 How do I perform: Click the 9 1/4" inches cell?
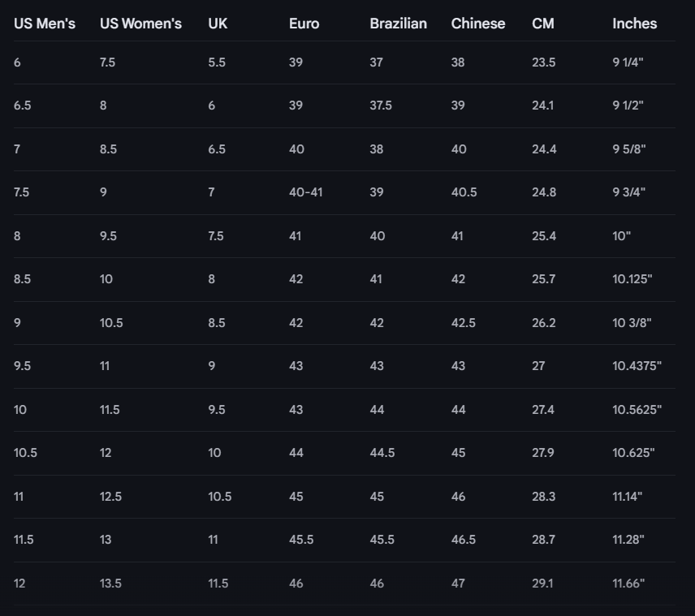point(628,62)
